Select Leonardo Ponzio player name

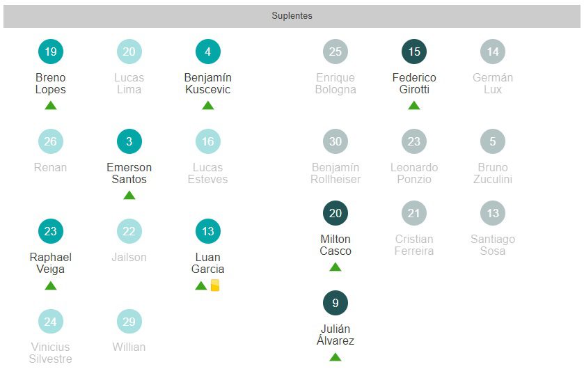pos(414,173)
